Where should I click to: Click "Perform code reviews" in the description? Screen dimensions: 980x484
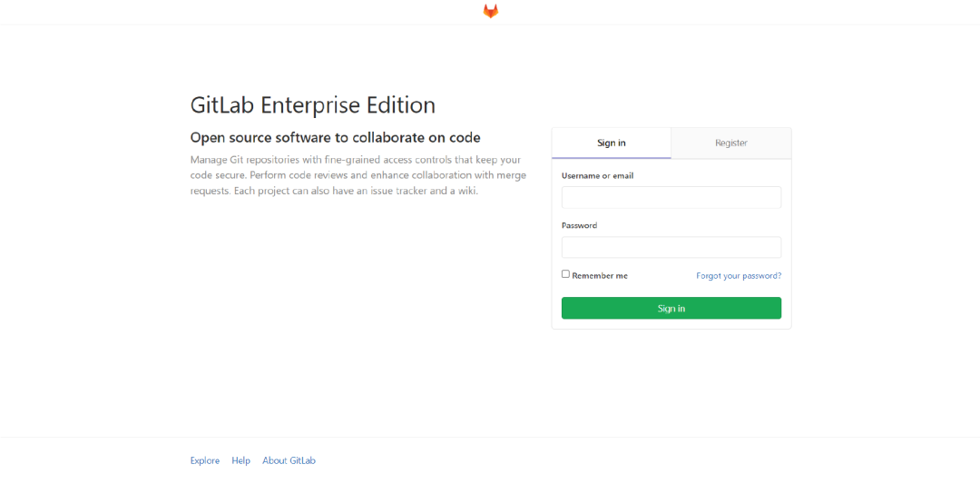point(302,175)
